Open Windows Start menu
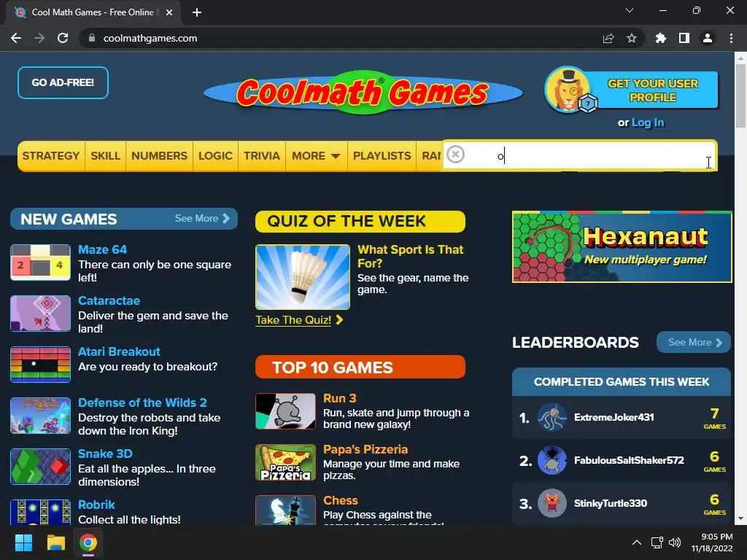Screen dimensions: 747x560 point(23,542)
